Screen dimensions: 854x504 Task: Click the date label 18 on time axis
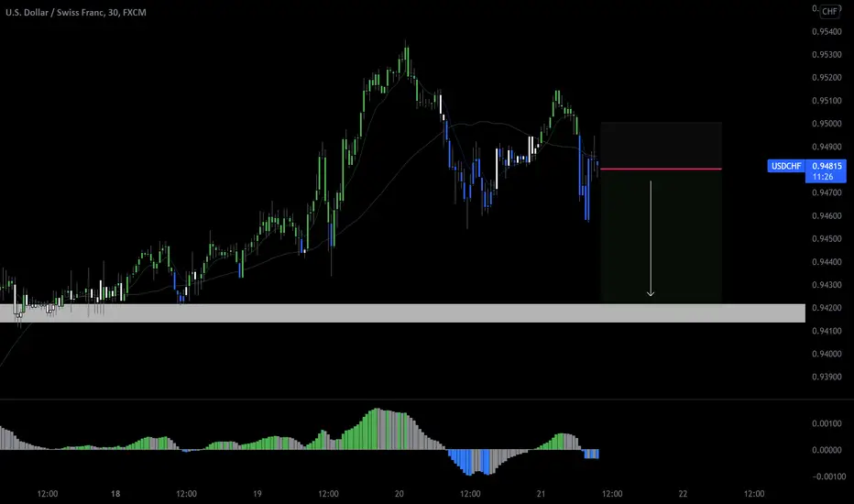click(115, 494)
